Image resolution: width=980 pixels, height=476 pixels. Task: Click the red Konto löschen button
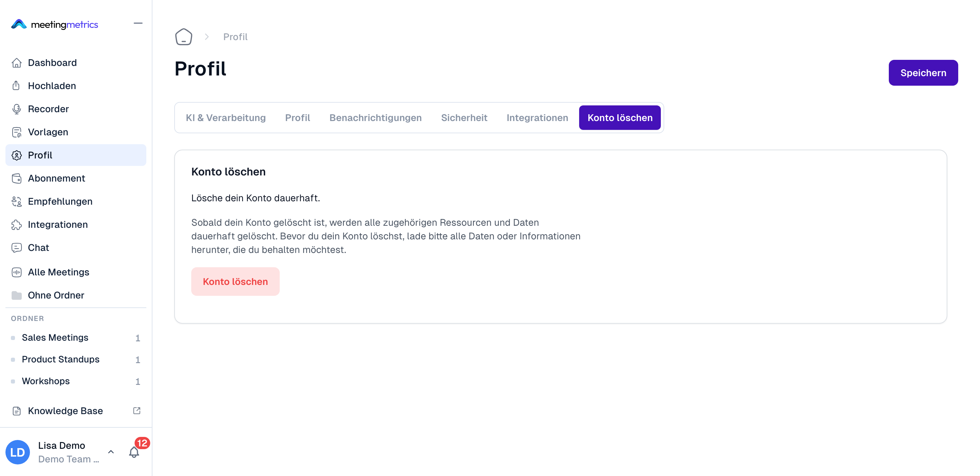pyautogui.click(x=235, y=282)
